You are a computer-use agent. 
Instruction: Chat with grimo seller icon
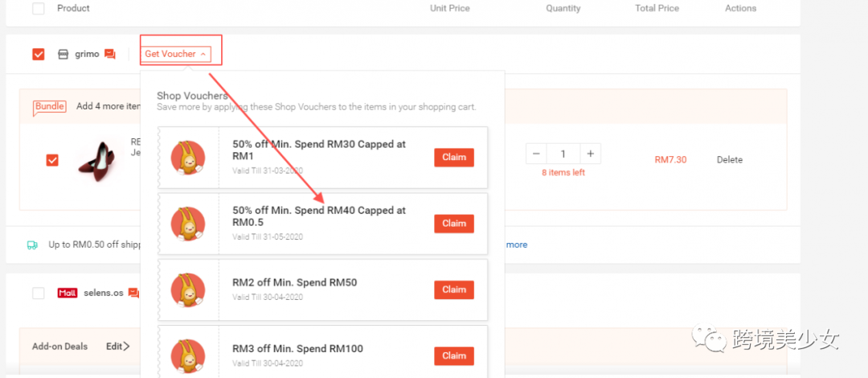pyautogui.click(x=110, y=54)
